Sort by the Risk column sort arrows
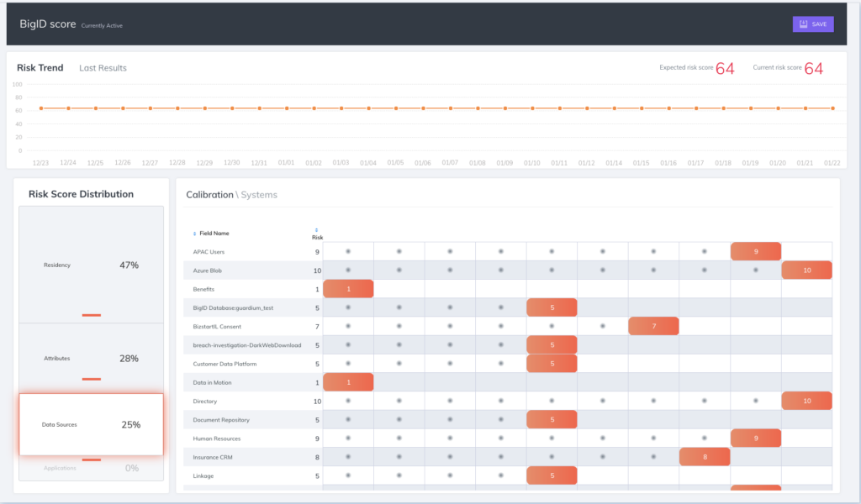 [316, 230]
